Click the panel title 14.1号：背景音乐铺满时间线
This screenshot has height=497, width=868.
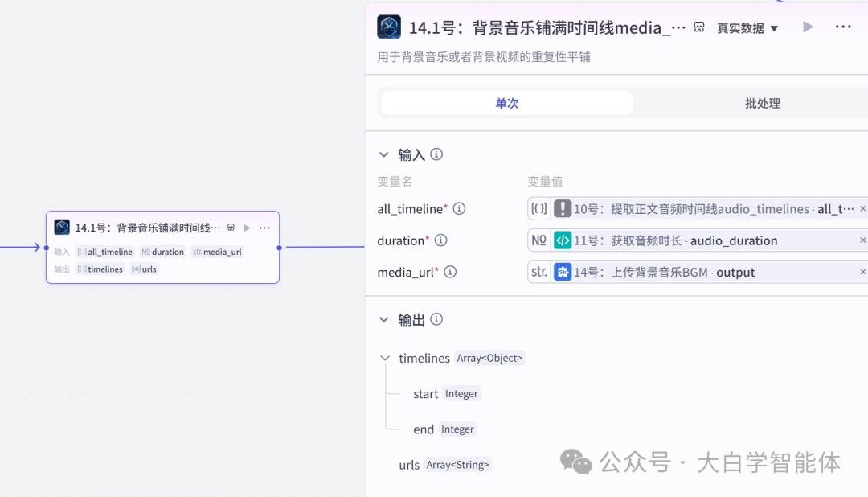pos(547,27)
